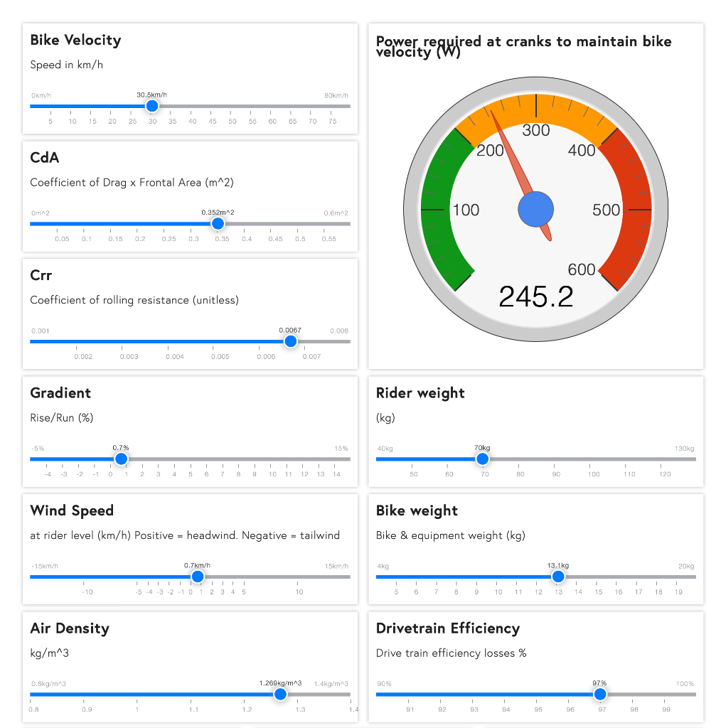
Task: Select the Crr slider thumb
Action: pyautogui.click(x=290, y=341)
